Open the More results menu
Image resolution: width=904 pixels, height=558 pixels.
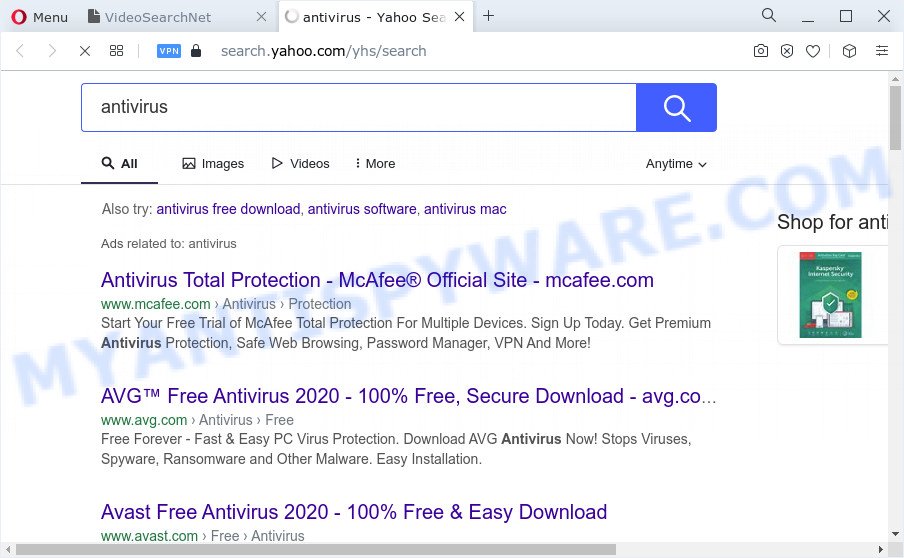coord(375,164)
